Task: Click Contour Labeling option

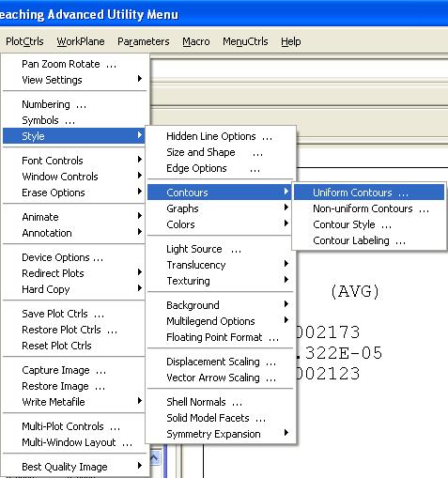Action: 369,240
